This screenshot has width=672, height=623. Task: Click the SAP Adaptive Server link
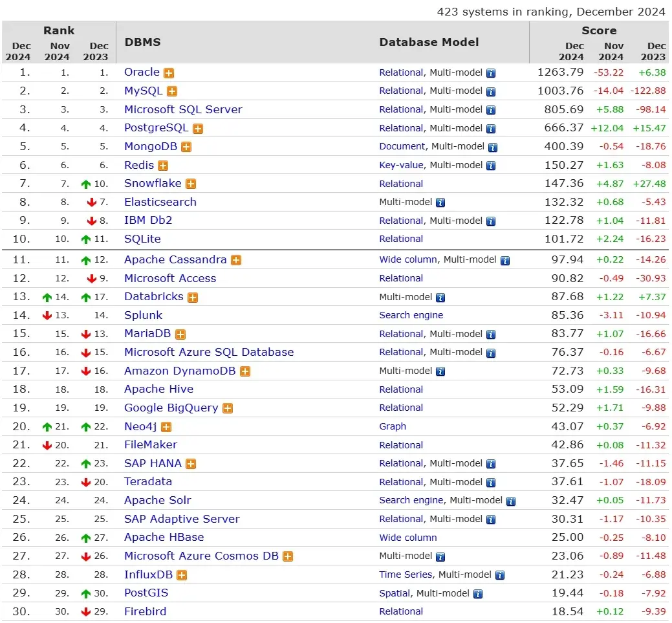(182, 519)
